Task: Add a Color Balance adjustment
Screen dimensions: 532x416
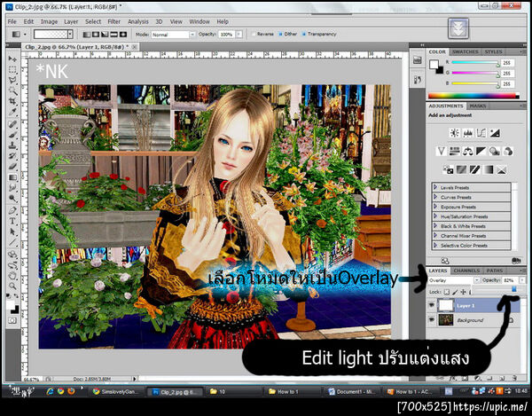Action: tap(468, 151)
